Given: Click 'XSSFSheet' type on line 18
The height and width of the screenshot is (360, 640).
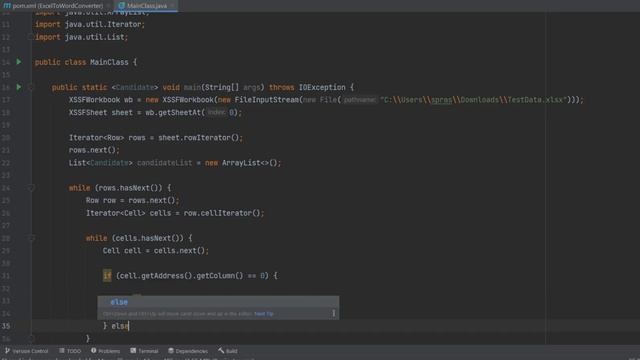Looking at the screenshot, I should (x=88, y=113).
